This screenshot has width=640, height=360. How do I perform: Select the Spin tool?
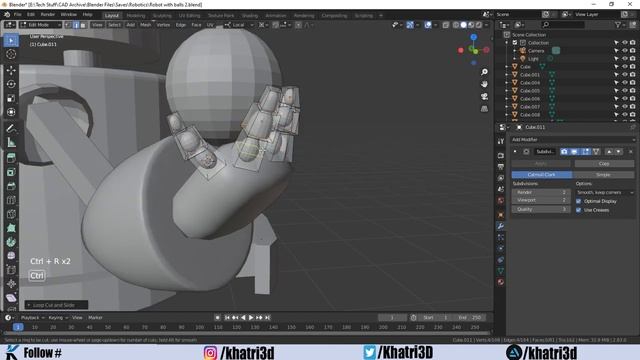11,242
